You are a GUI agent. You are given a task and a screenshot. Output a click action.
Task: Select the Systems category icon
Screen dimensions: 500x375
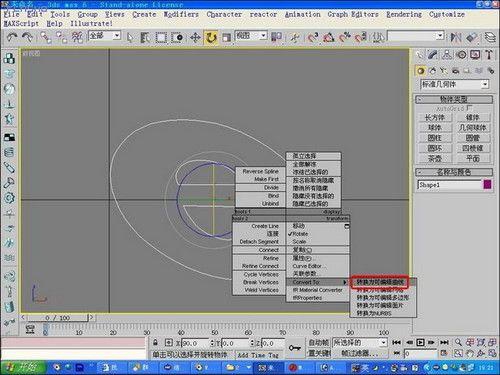click(490, 71)
